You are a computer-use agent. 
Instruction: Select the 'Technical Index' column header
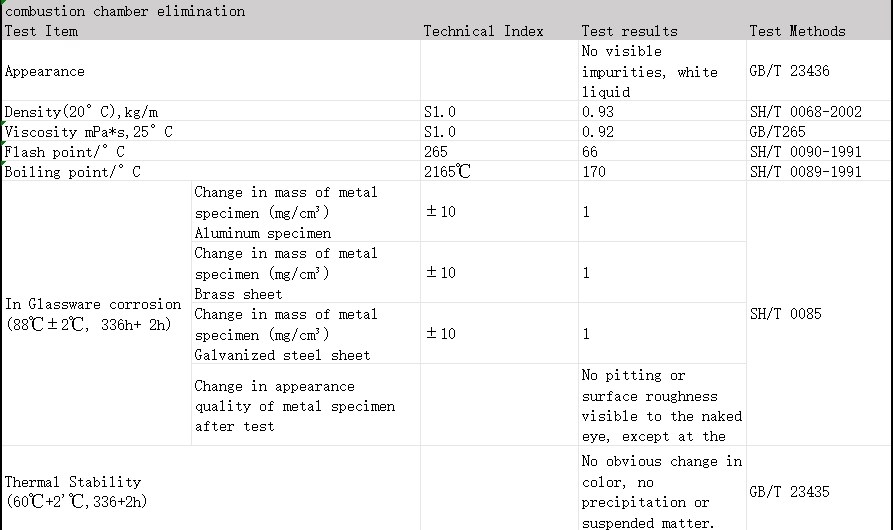pos(484,31)
